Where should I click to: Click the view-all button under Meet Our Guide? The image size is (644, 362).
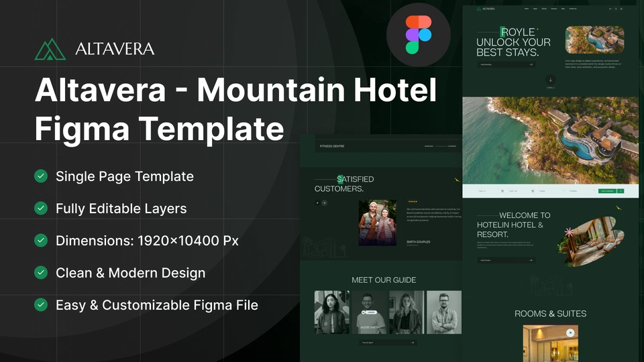[388, 343]
